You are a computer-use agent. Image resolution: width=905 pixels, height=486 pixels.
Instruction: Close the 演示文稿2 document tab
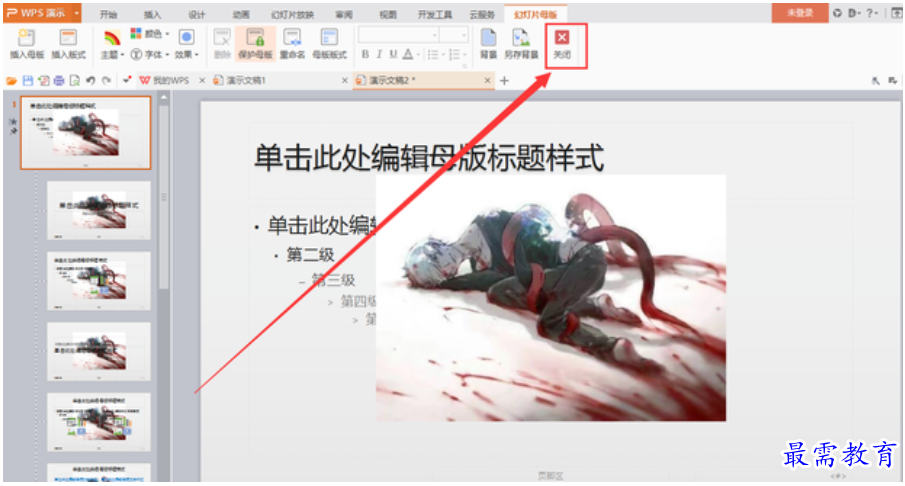tap(488, 80)
